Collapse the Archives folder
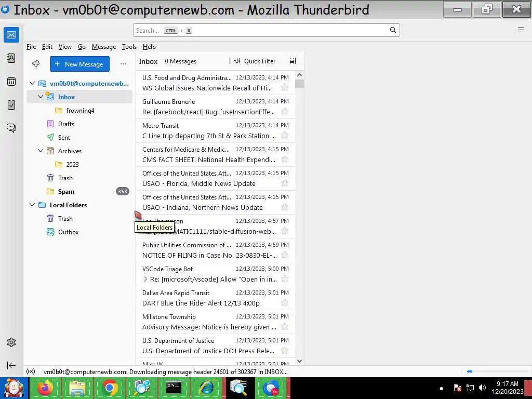The width and height of the screenshot is (532, 399). 41,151
